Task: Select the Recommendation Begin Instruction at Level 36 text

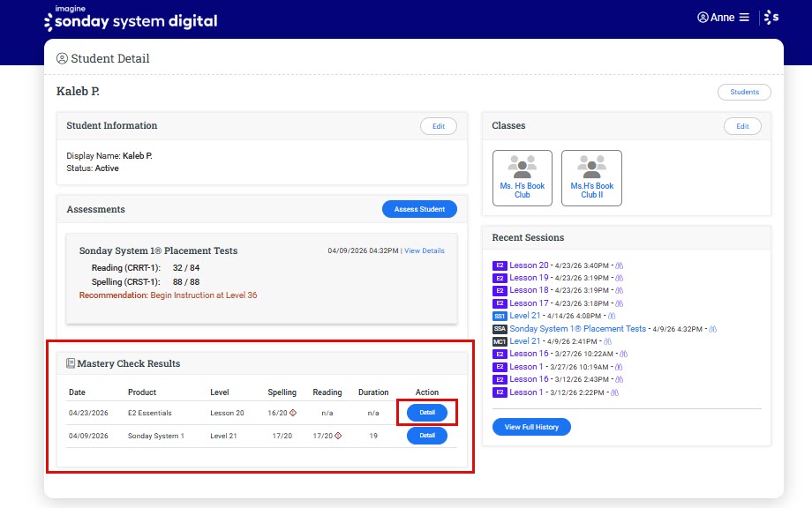Action: tap(168, 295)
